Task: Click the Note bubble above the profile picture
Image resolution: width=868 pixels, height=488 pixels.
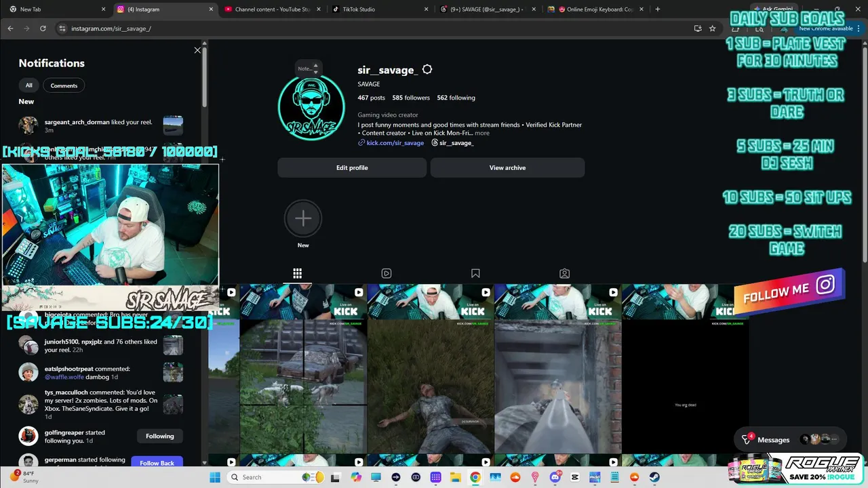Action: [x=307, y=68]
